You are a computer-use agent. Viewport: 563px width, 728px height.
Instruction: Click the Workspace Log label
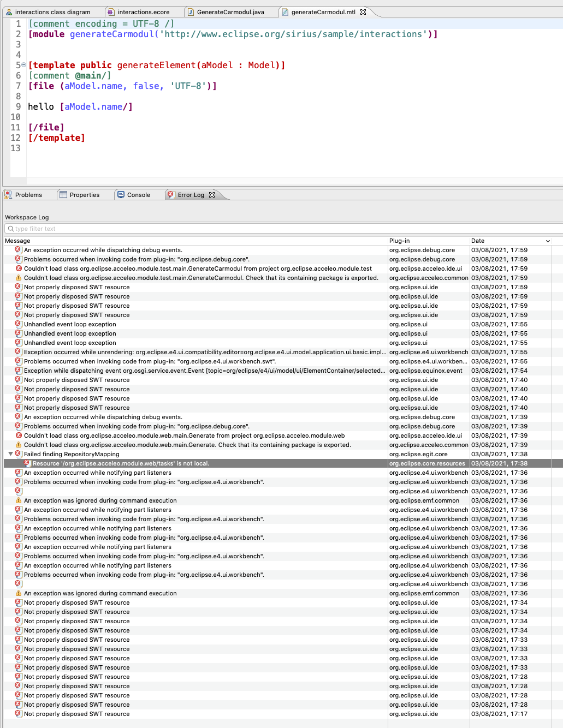[x=27, y=217]
